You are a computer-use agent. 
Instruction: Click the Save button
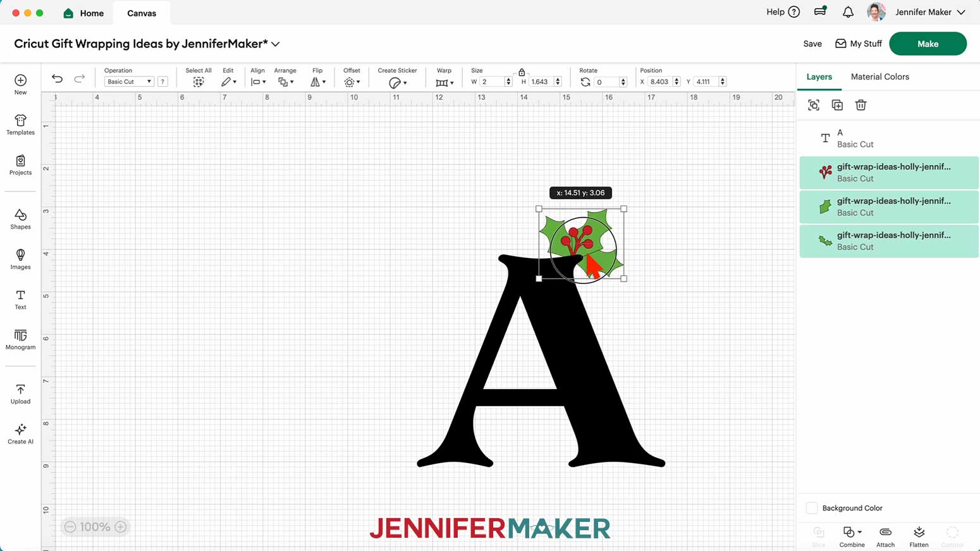pos(812,44)
